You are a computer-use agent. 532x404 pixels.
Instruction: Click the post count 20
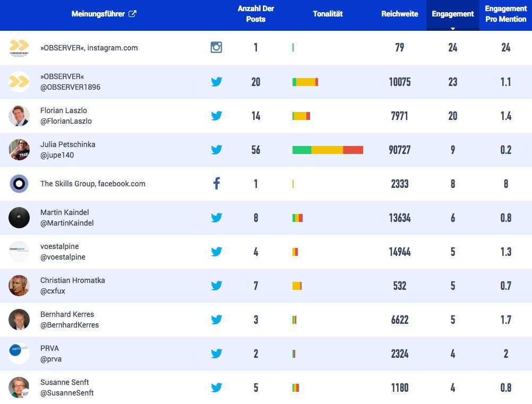256,82
